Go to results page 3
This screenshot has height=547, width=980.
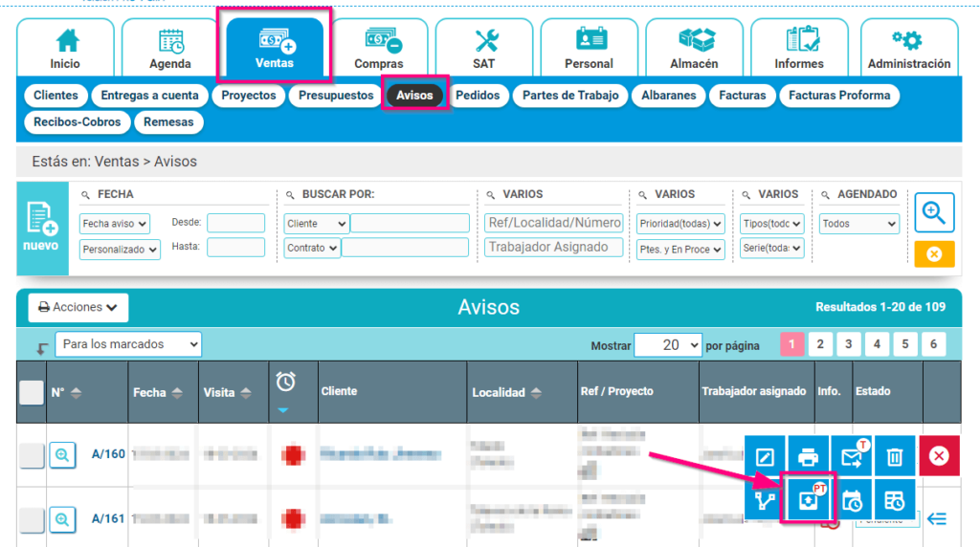coord(848,344)
